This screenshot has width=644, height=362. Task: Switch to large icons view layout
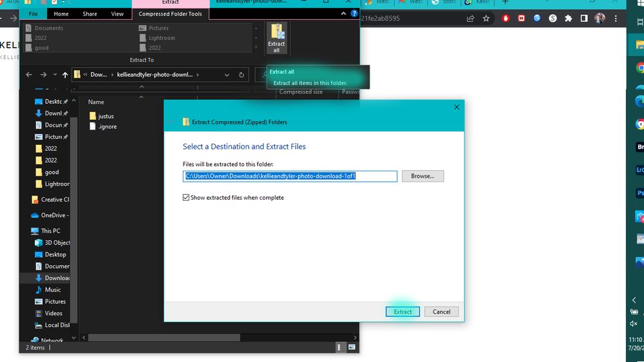[352, 348]
